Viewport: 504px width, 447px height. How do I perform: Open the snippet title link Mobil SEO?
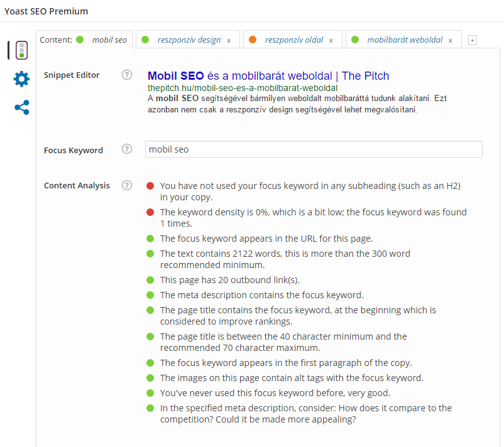(170, 75)
